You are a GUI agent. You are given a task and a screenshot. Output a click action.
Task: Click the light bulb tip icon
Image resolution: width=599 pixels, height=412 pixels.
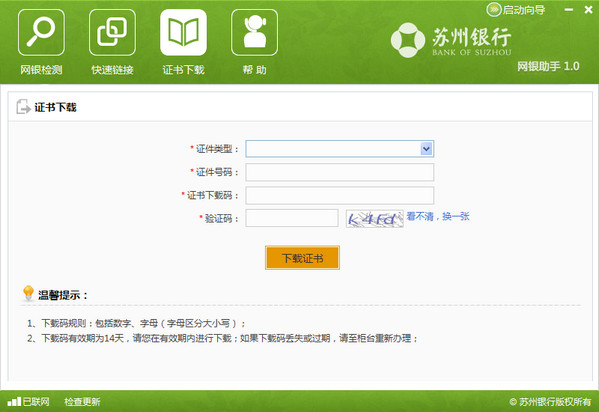coord(28,293)
